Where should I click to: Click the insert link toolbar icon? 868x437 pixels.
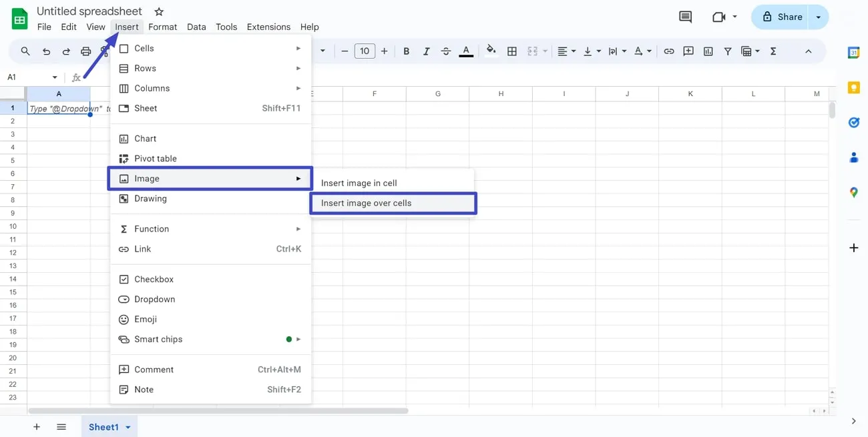pos(668,51)
